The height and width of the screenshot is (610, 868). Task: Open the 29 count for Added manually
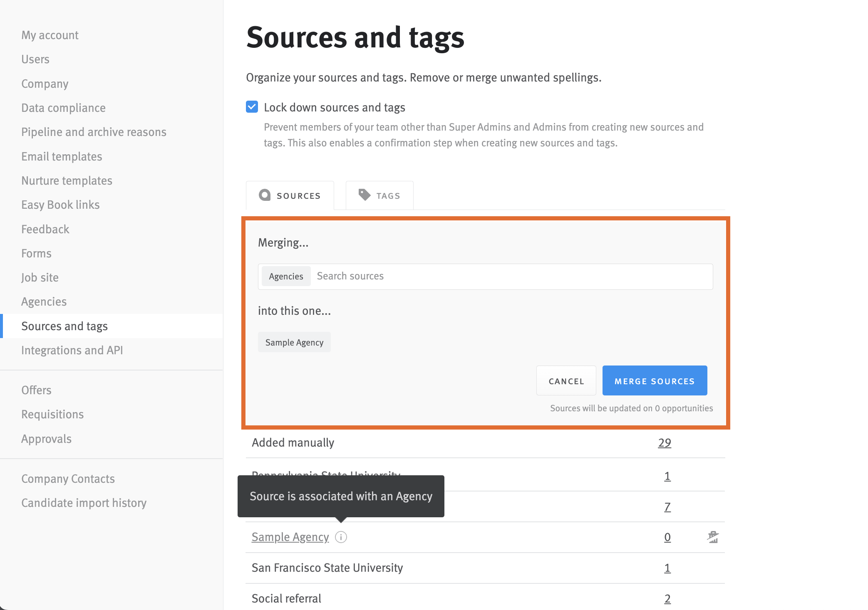point(665,442)
